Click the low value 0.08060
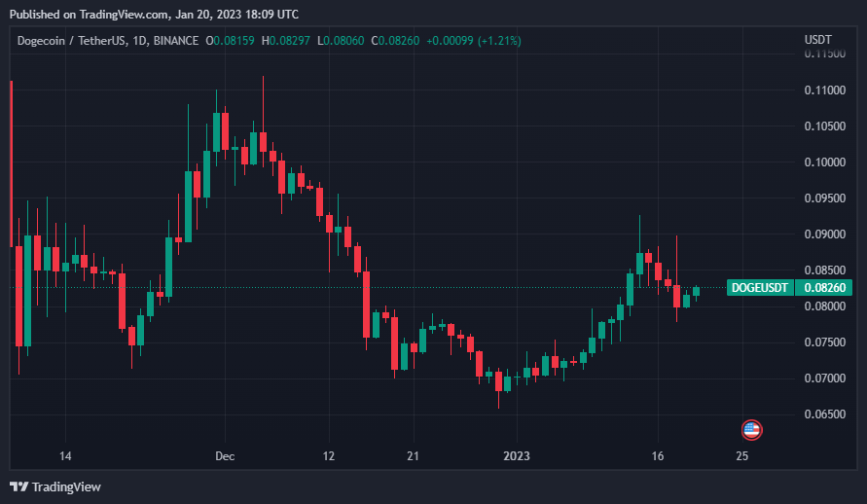 click(343, 40)
